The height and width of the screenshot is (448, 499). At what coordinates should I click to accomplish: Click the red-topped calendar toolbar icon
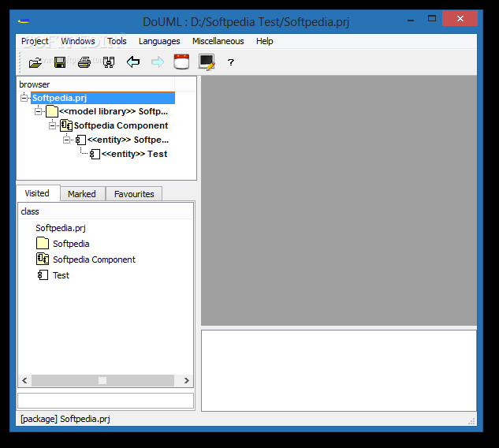click(x=181, y=62)
